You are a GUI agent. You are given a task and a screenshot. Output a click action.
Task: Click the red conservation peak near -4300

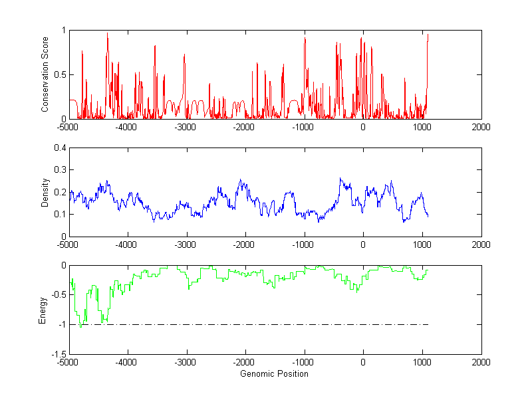coord(107,35)
